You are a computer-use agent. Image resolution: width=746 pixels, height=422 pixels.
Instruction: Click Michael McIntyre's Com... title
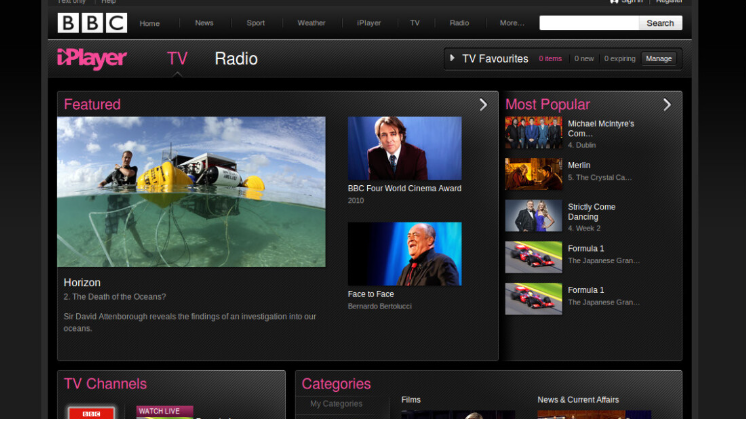point(601,128)
